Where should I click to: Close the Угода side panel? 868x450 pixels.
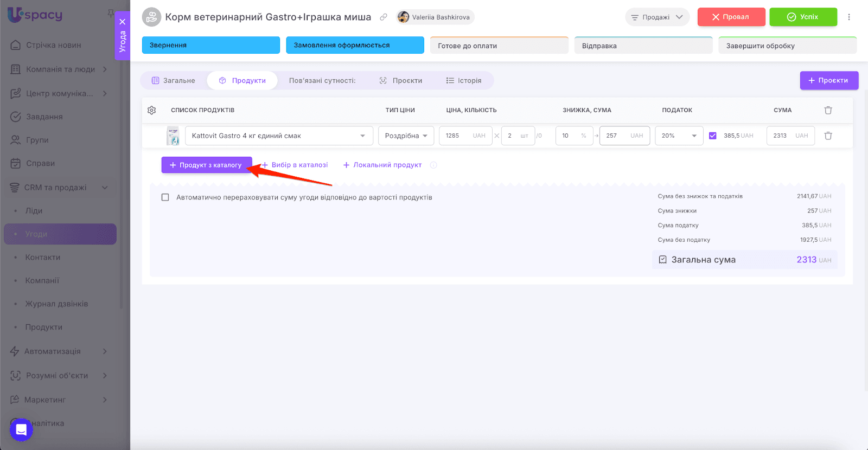[123, 22]
